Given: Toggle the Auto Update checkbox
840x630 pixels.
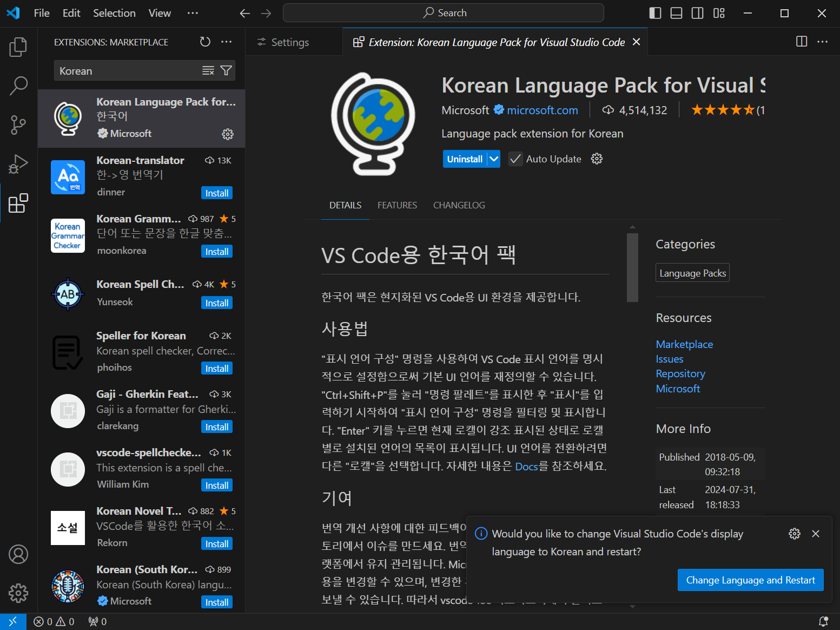Looking at the screenshot, I should click(x=515, y=159).
